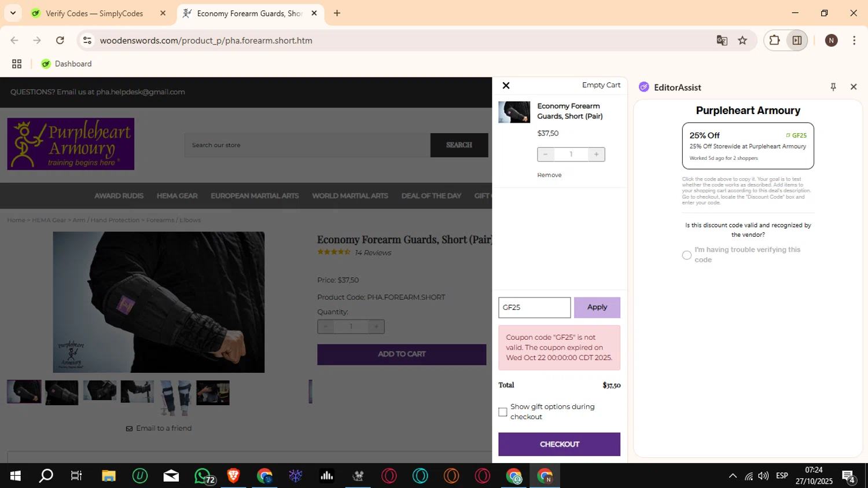Decrease cart item quantity with minus
The width and height of the screenshot is (868, 488).
pos(545,155)
